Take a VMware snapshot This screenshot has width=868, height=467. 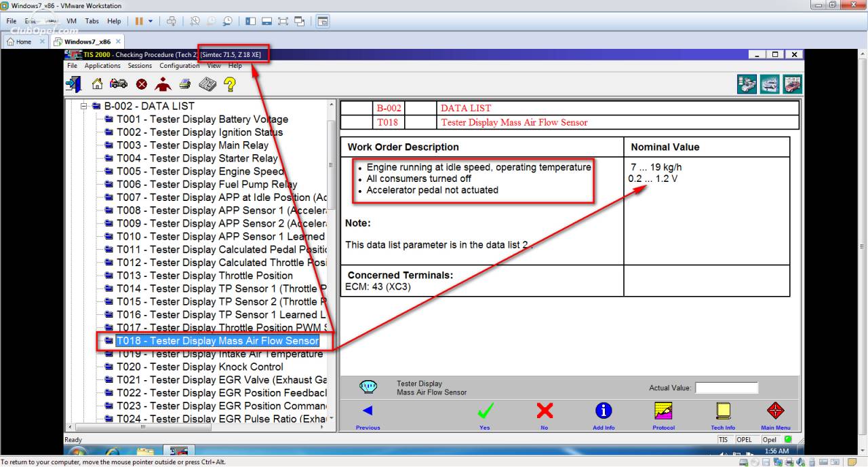(195, 21)
